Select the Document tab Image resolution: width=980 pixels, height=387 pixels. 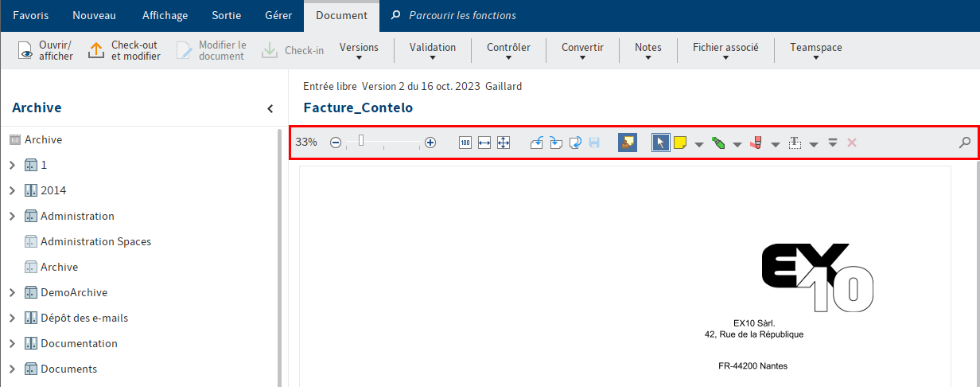pos(341,15)
